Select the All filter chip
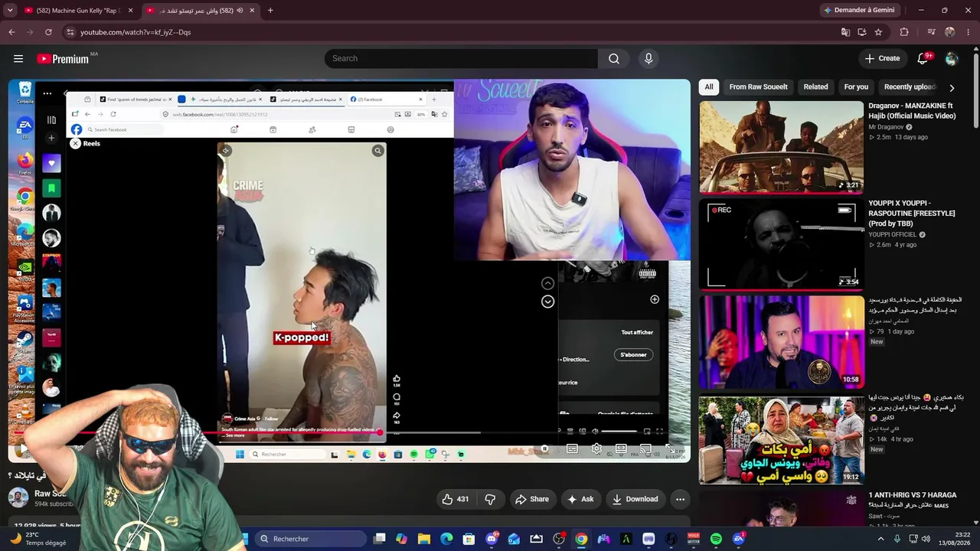980x551 pixels. 709,86
